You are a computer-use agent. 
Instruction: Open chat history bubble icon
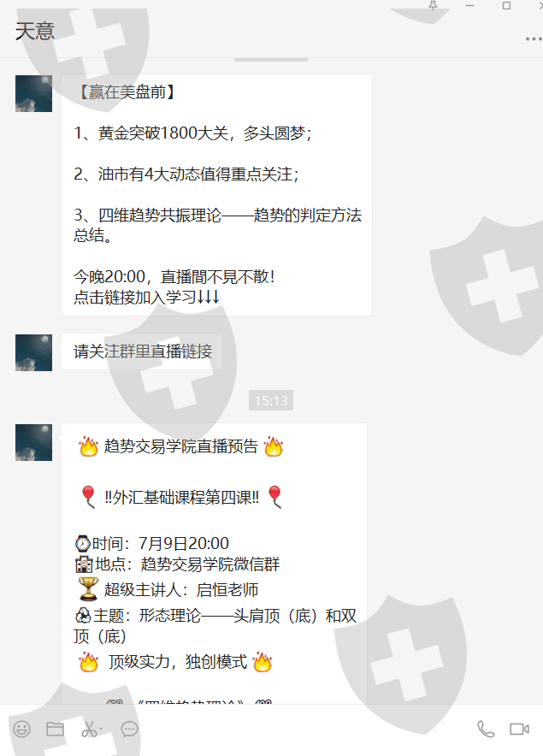pyautogui.click(x=129, y=729)
